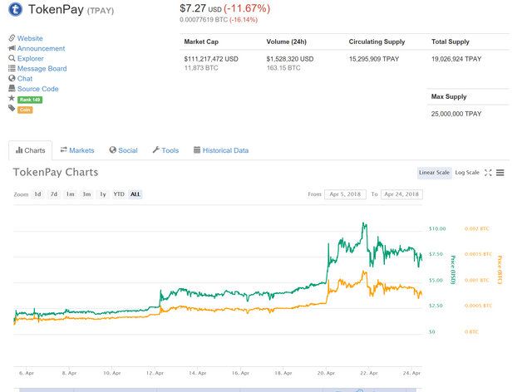Click the Circulating Supply header

(377, 42)
